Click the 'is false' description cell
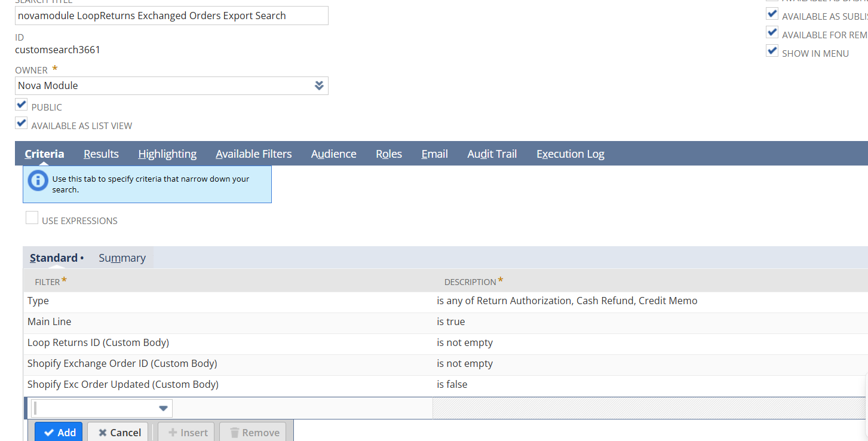This screenshot has width=868, height=441. [452, 384]
